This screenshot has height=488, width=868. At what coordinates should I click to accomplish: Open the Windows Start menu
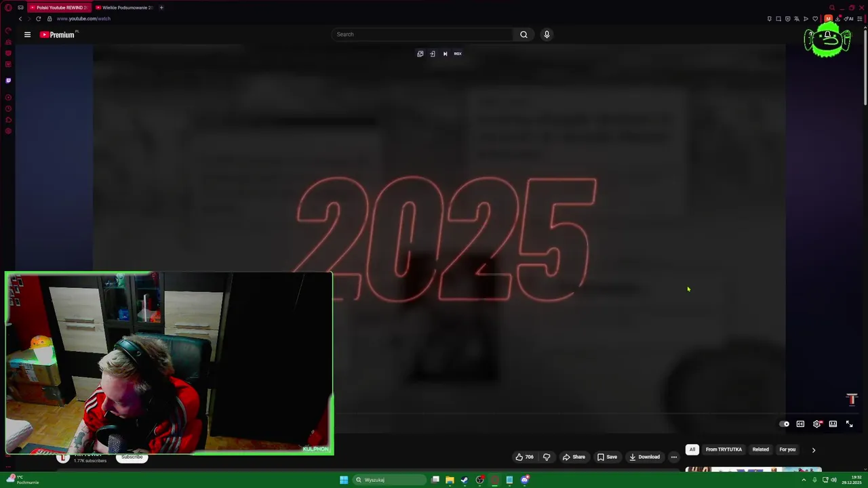click(x=344, y=480)
